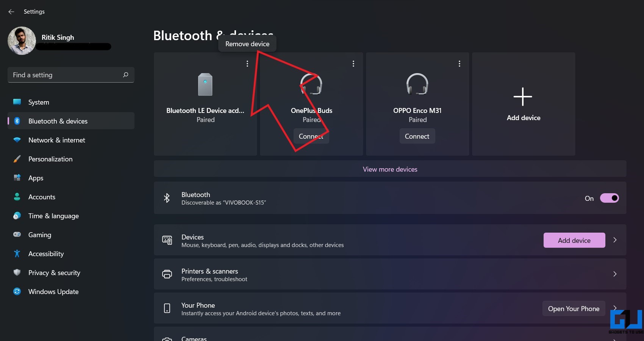Click the Devices keyboard icon
Image resolution: width=644 pixels, height=341 pixels.
pos(167,240)
